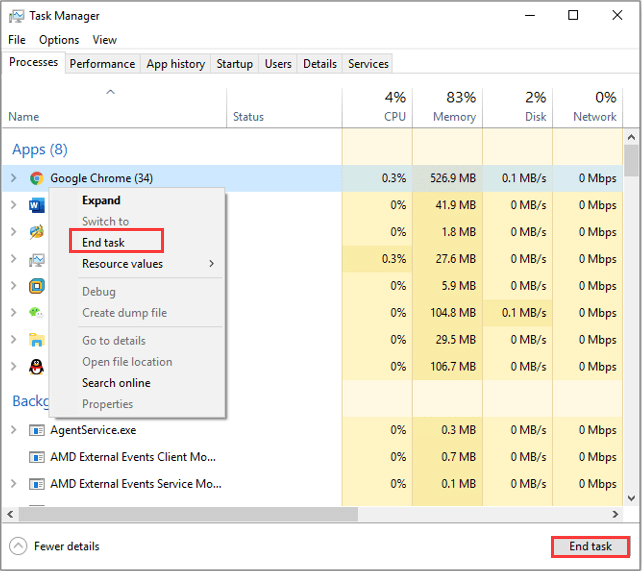Viewport: 642px width, 571px height.
Task: Expand the Task Manager process row
Action: click(14, 259)
